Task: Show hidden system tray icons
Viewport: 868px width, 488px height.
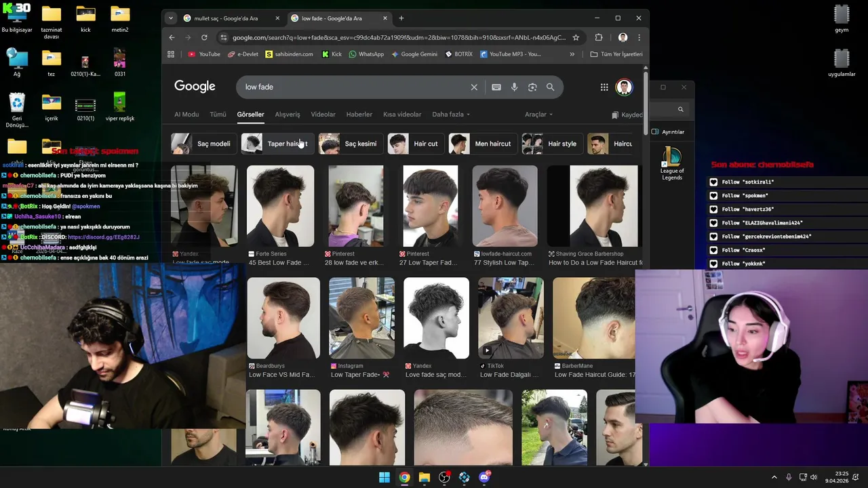Action: (x=774, y=477)
